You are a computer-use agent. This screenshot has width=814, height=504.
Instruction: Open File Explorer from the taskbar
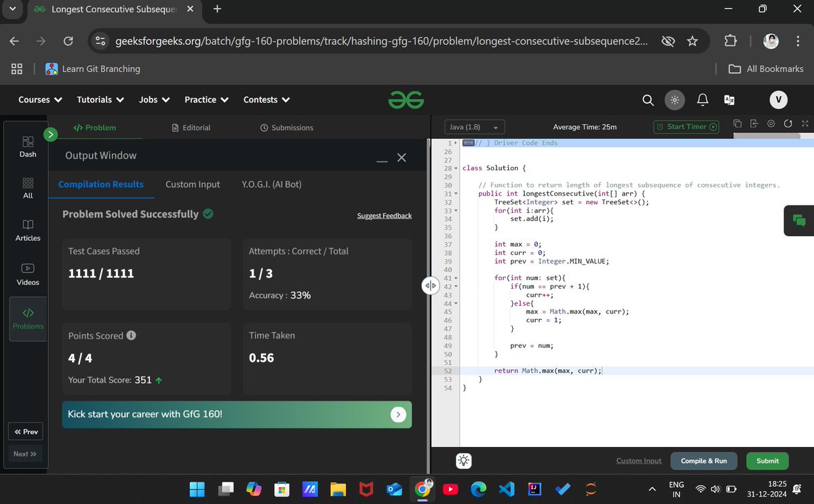[x=338, y=488]
